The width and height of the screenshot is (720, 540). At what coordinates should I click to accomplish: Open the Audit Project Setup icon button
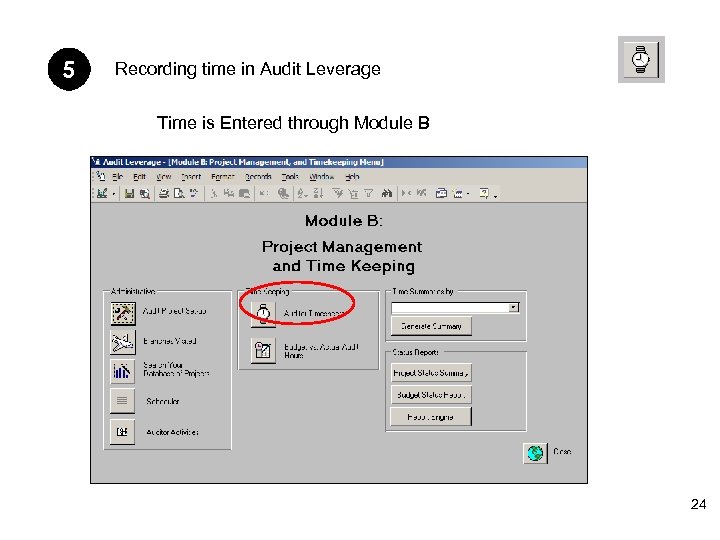[x=123, y=314]
